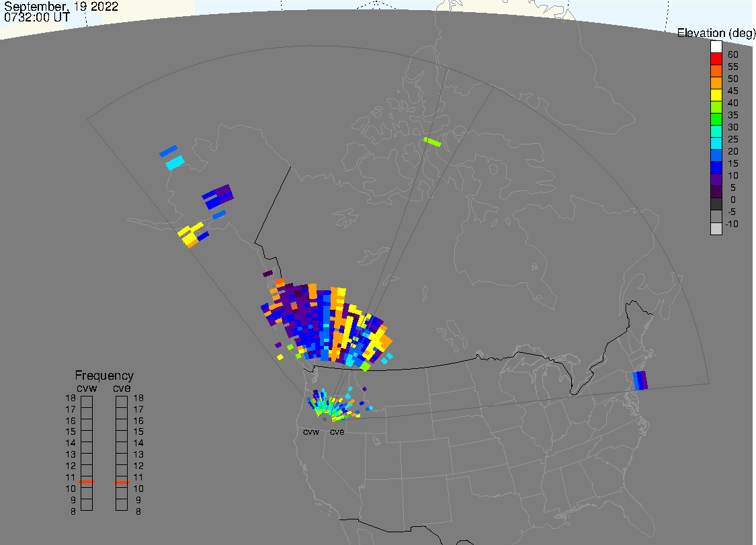Image resolution: width=756 pixels, height=545 pixels.
Task: Click the white top swatch in the elevation legend
Action: pos(716,47)
